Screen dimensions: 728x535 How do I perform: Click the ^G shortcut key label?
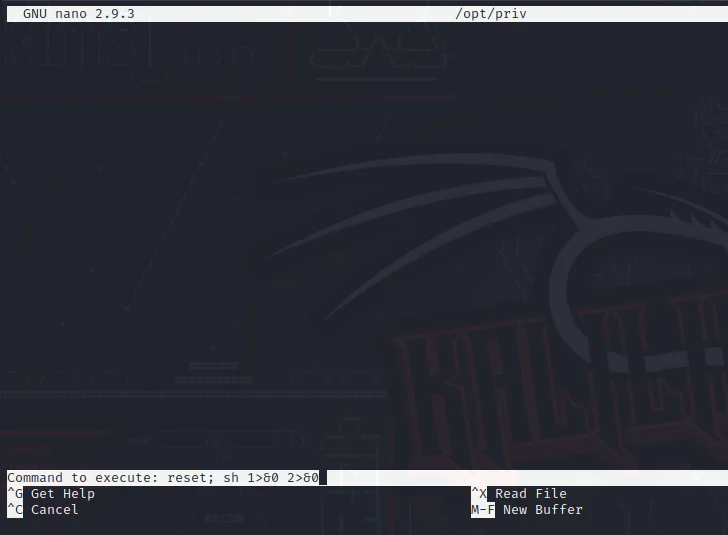(15, 494)
